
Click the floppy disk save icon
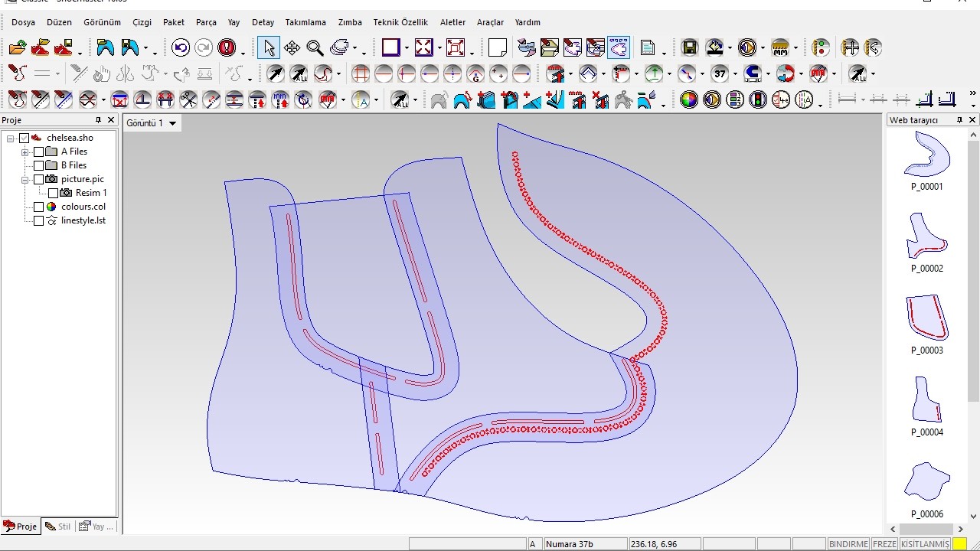[x=690, y=47]
